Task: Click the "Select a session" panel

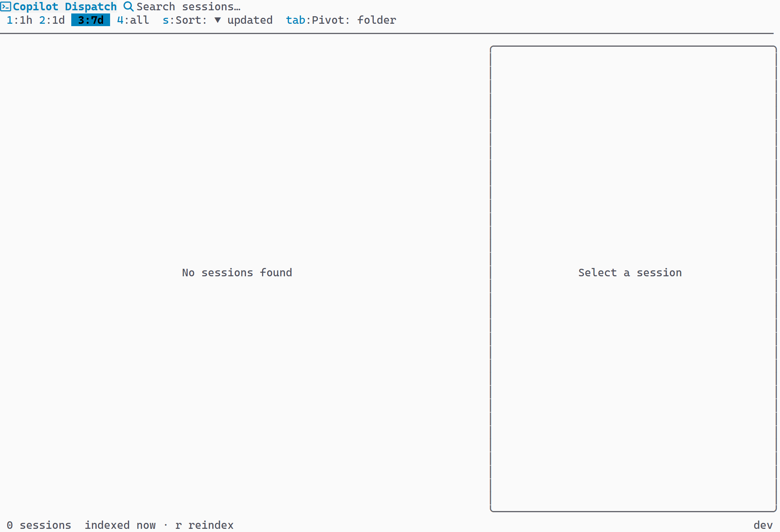Action: coord(630,272)
